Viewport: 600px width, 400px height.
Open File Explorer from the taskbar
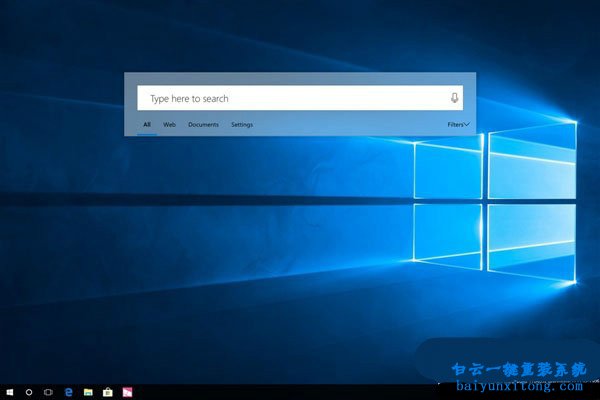(x=88, y=392)
